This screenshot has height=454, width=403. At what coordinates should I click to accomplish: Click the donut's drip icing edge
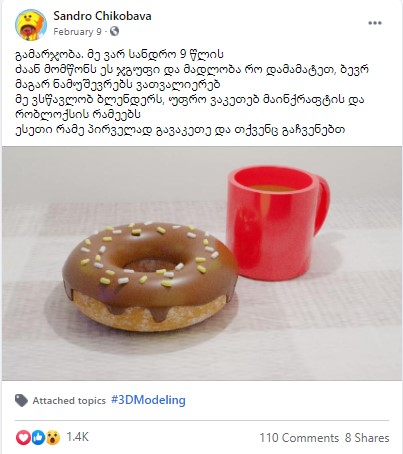(150, 305)
